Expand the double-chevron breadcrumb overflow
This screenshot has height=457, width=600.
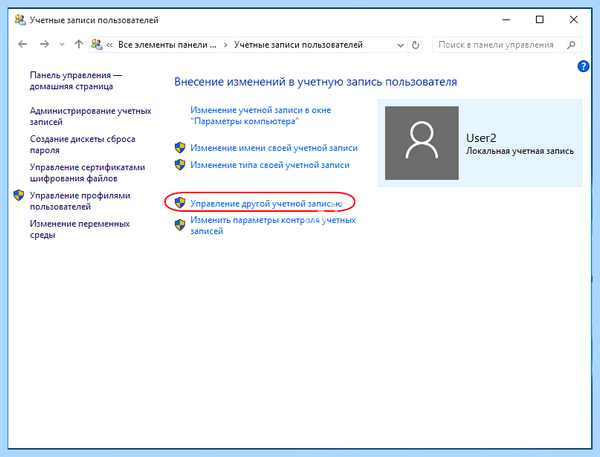click(109, 45)
